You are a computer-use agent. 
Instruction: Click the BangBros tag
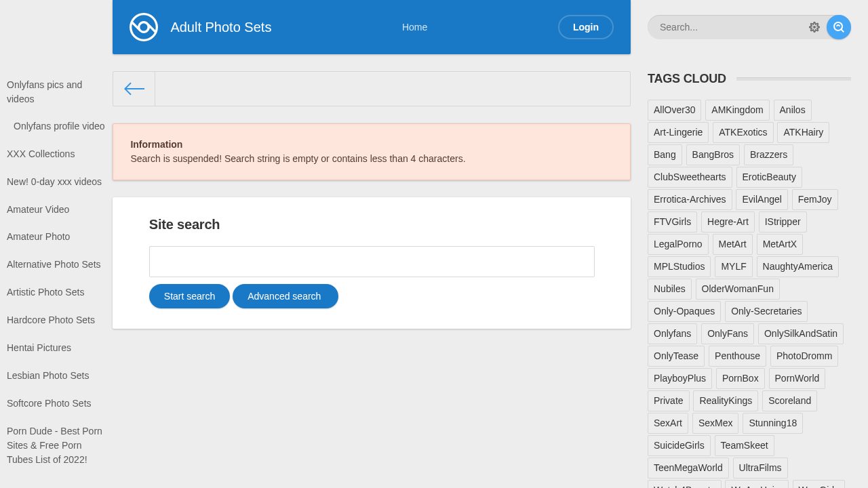[713, 155]
